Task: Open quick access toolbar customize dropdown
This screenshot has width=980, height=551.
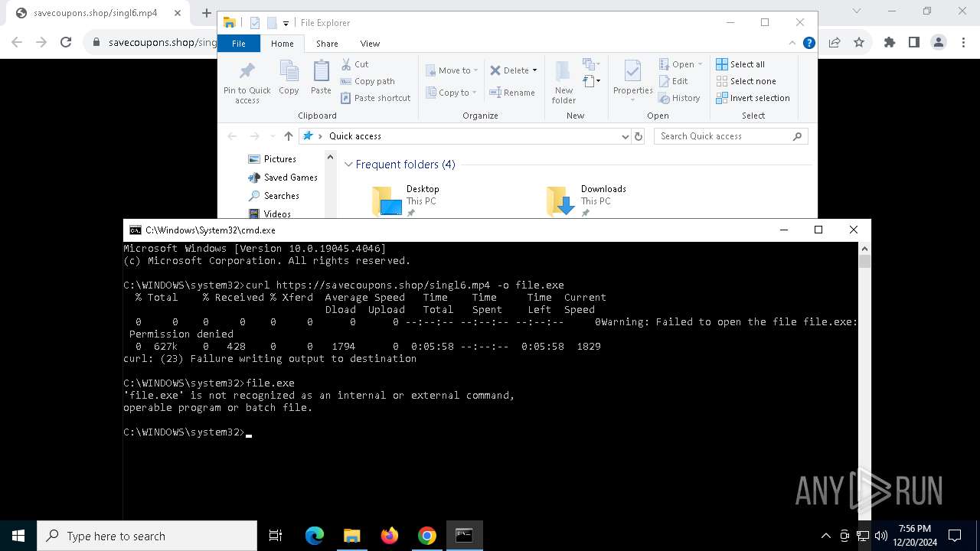Action: (x=286, y=23)
